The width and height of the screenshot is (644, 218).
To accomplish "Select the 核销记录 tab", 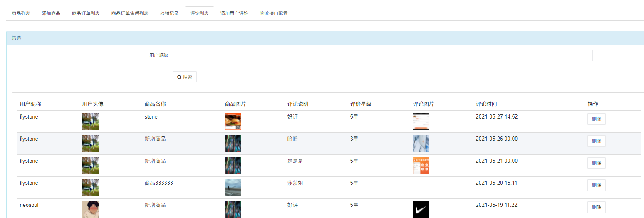I will (x=169, y=13).
